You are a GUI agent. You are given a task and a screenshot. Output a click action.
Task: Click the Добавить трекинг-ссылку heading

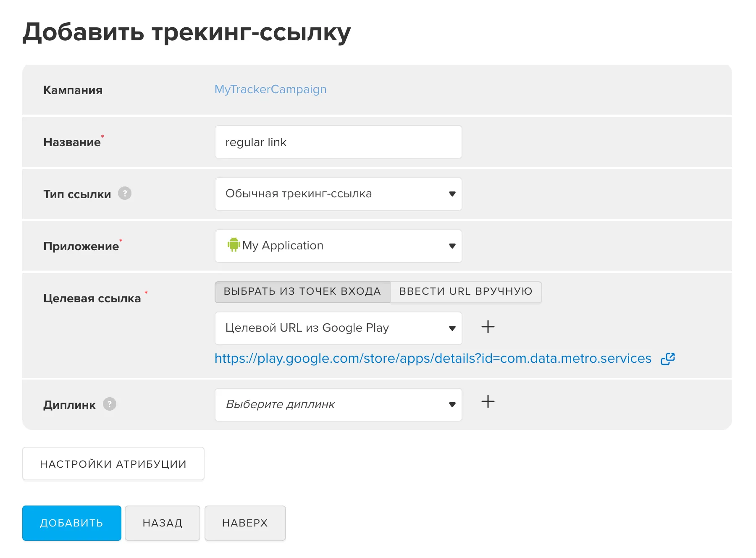click(186, 32)
